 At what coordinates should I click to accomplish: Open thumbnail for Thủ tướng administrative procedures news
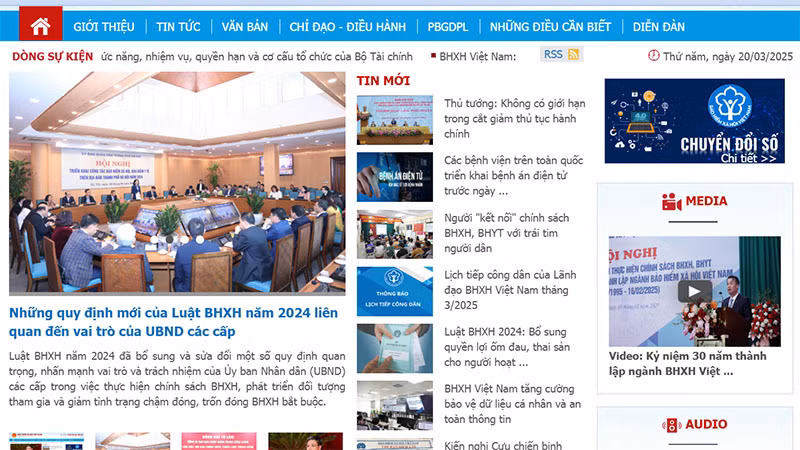[394, 120]
